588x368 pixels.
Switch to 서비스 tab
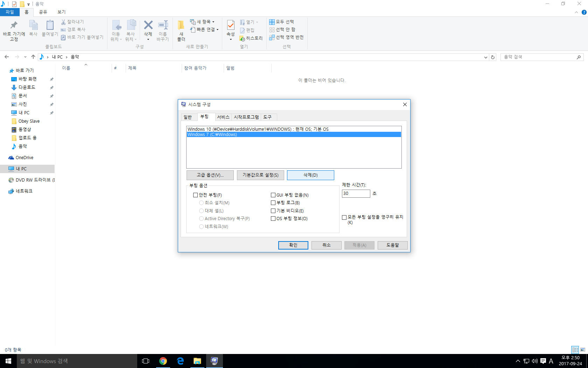(x=223, y=117)
